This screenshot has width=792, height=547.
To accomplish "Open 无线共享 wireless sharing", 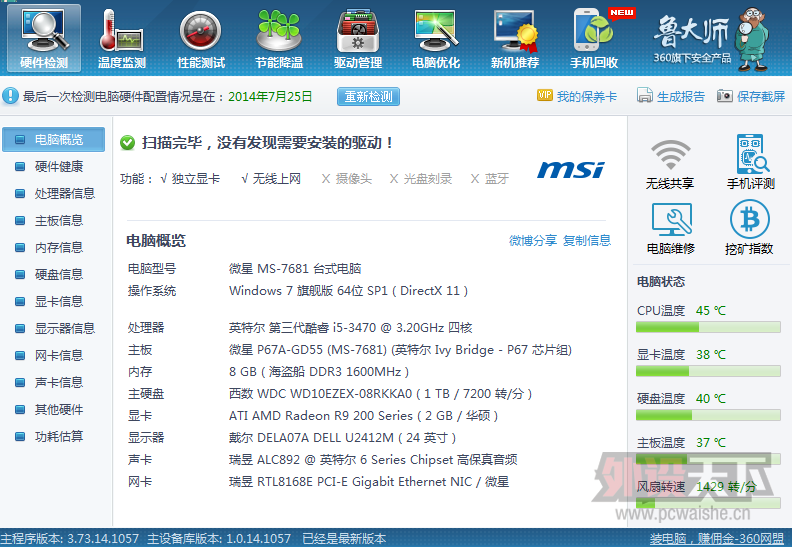I will (670, 163).
